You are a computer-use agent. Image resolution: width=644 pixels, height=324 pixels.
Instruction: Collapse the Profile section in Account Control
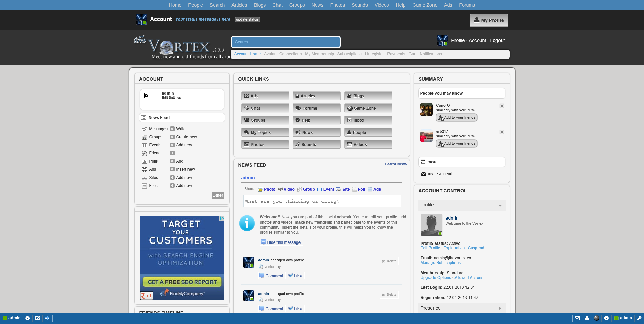[499, 205]
